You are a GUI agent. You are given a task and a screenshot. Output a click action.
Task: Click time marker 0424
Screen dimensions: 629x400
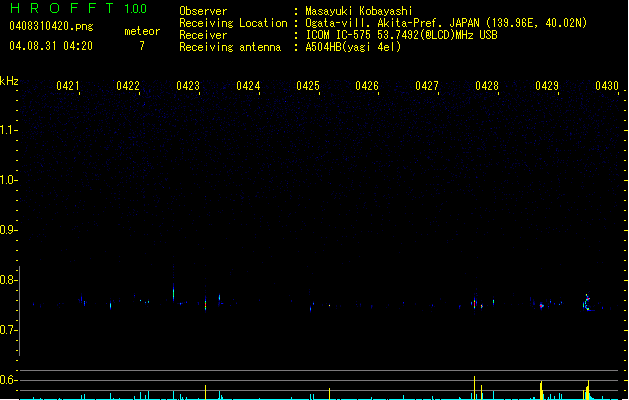point(248,86)
